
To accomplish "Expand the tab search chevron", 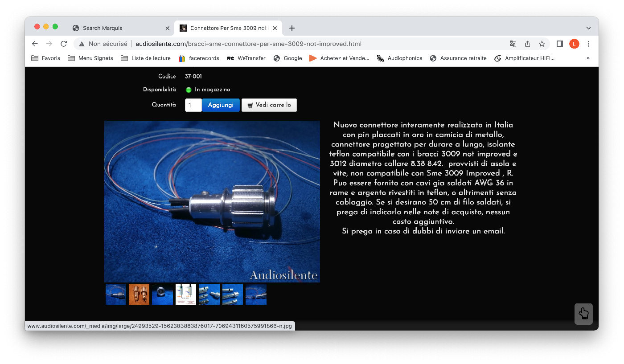I will (588, 28).
